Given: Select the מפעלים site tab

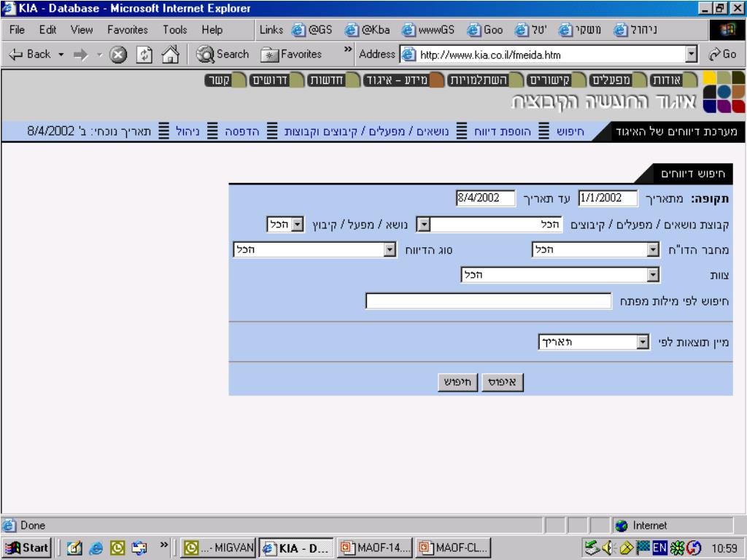Looking at the screenshot, I should pos(618,80).
